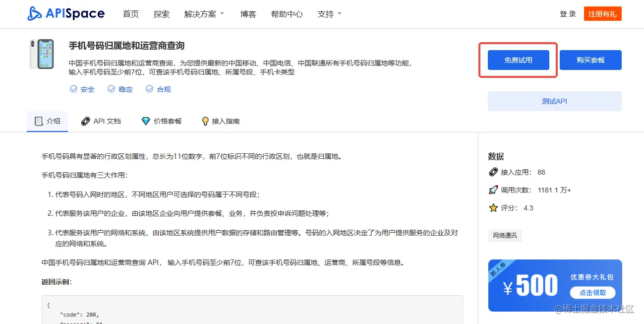The image size is (644, 324).
Task: Click the 优惠券大礼包 text on banner
Action: click(592, 276)
